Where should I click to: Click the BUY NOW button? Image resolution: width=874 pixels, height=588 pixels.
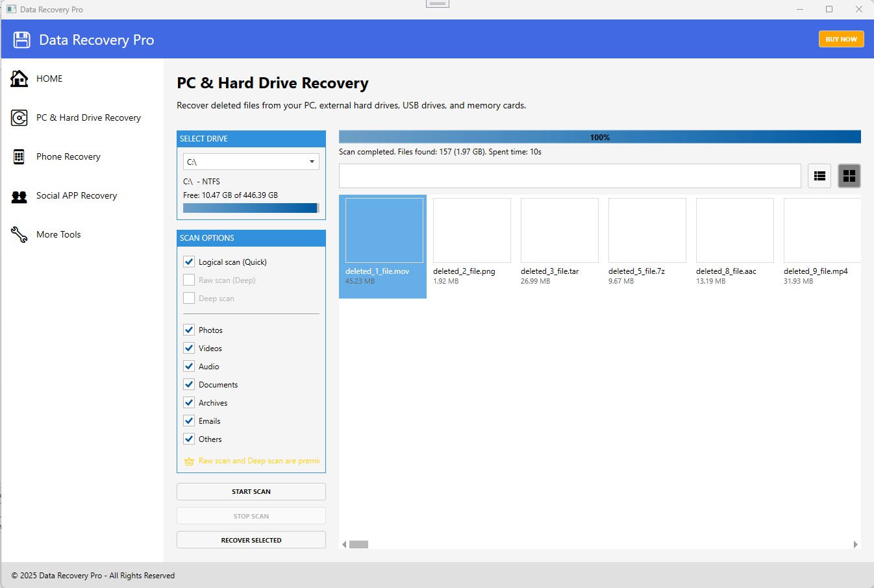(x=842, y=39)
